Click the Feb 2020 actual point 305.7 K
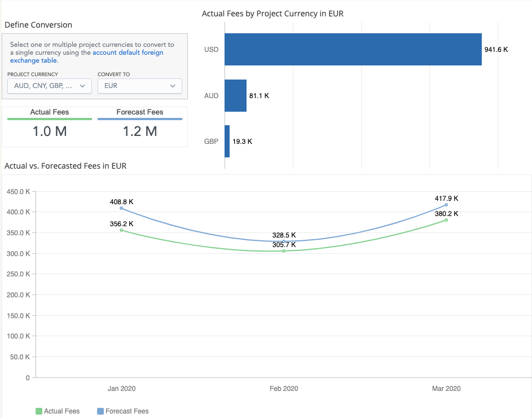The image size is (532, 418). [284, 251]
